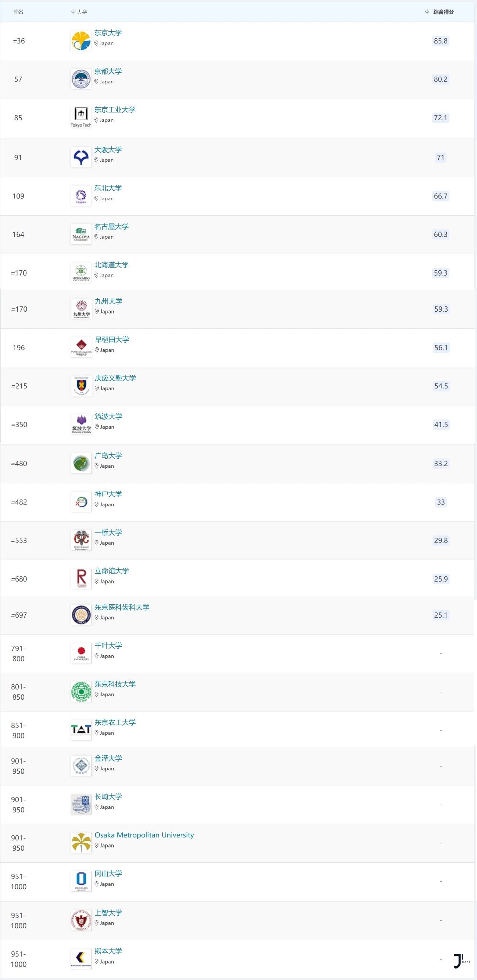This screenshot has height=980, width=477.
Task: Click the Okayama University blue logo
Action: [81, 881]
